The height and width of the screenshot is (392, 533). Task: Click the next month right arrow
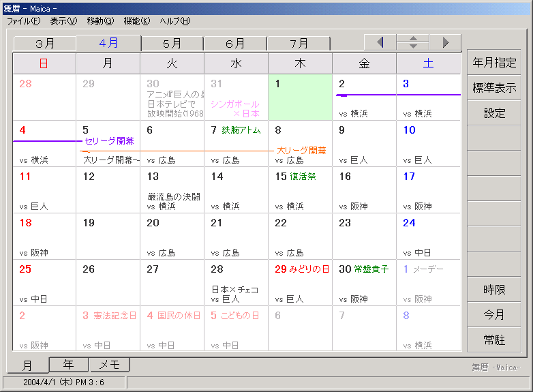tap(445, 42)
